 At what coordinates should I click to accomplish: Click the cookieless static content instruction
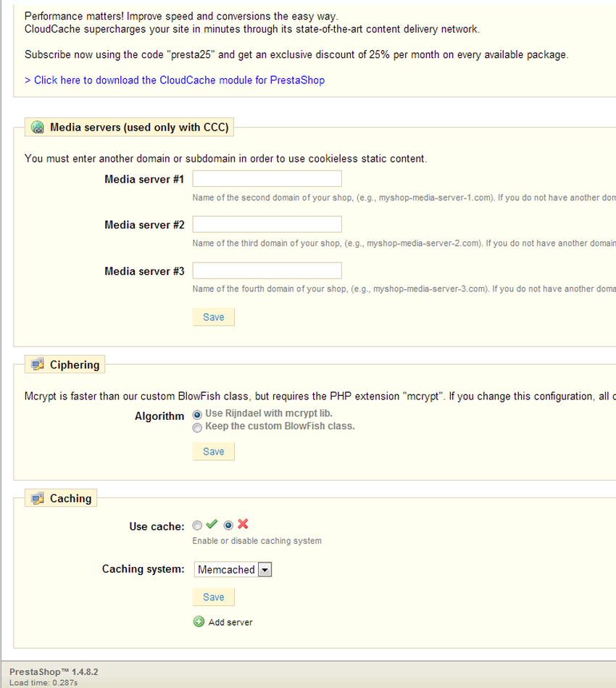(225, 159)
